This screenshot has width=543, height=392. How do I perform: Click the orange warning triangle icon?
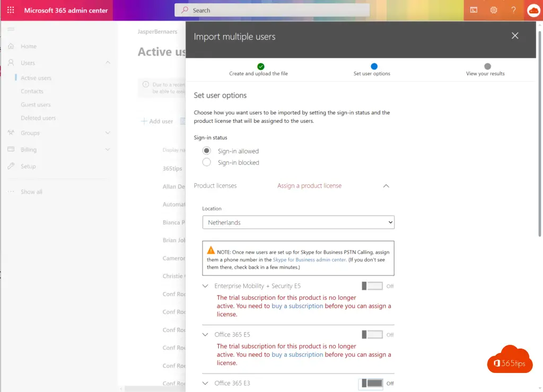point(211,250)
